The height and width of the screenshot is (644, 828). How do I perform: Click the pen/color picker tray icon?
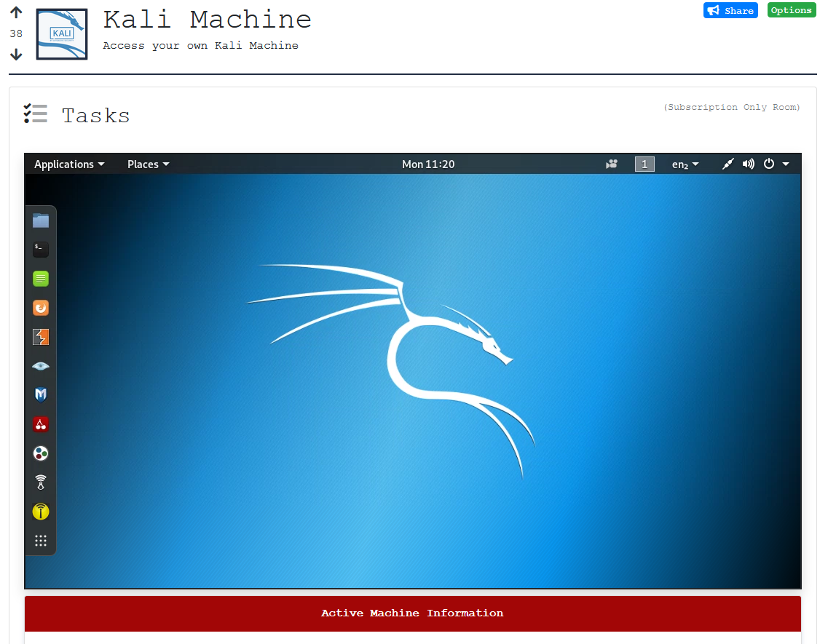pos(728,164)
